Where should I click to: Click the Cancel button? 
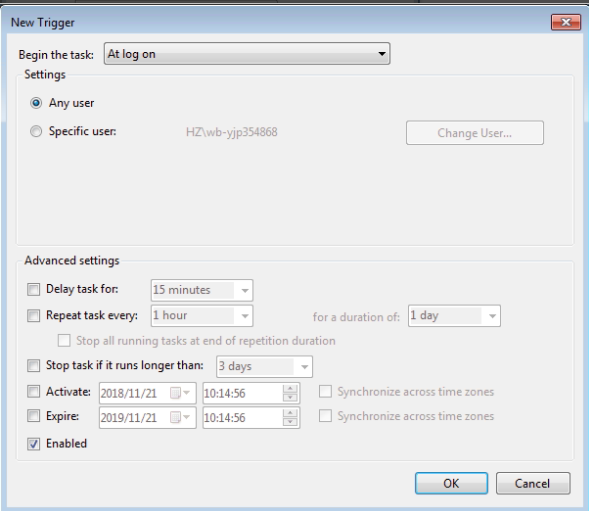[533, 483]
